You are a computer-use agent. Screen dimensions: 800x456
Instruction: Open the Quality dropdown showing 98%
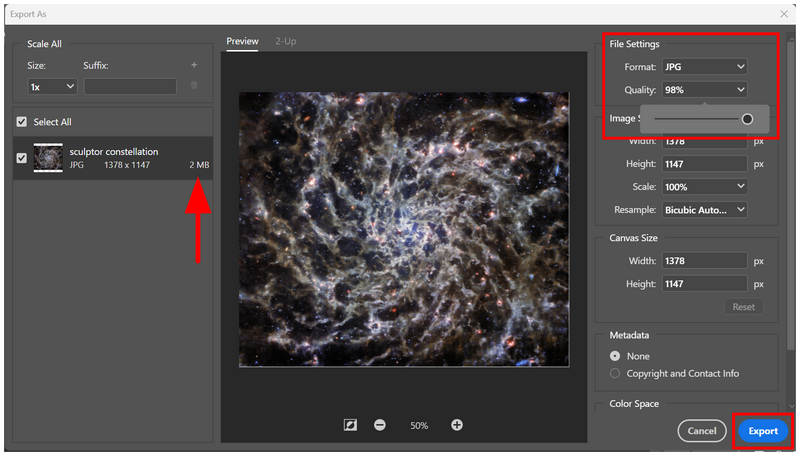704,90
